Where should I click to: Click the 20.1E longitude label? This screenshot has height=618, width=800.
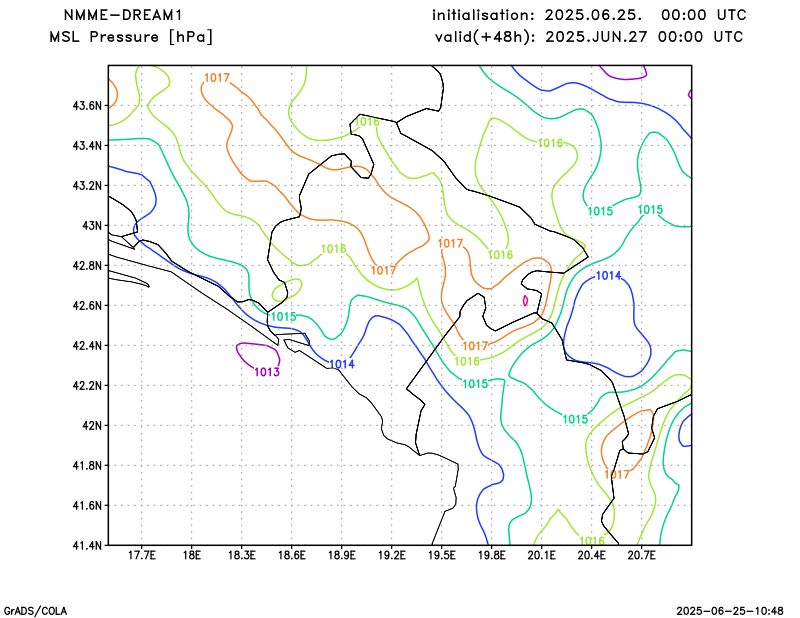tap(542, 555)
